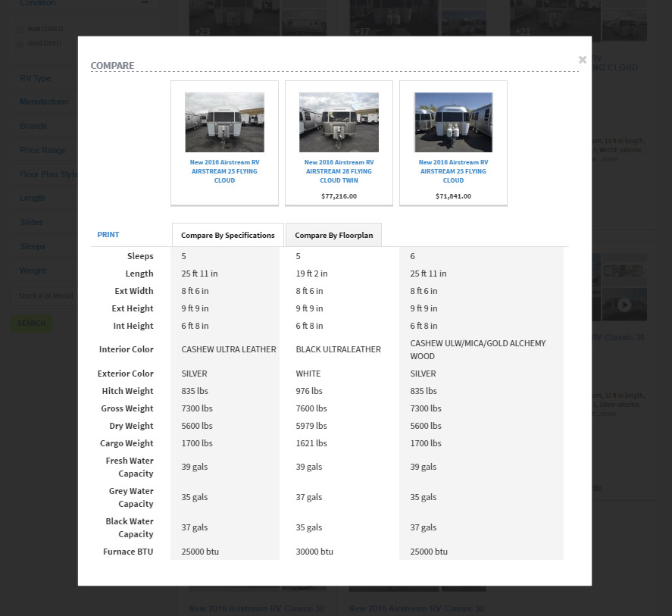Select the sleeps value 6
Screen dimensions: 672x616
tap(412, 256)
